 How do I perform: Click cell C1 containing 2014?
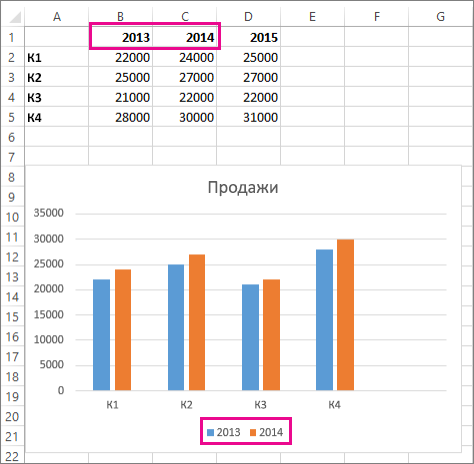(x=184, y=37)
